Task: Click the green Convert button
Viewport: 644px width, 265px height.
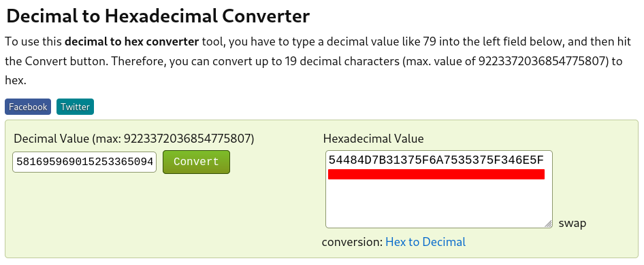Action: [196, 162]
